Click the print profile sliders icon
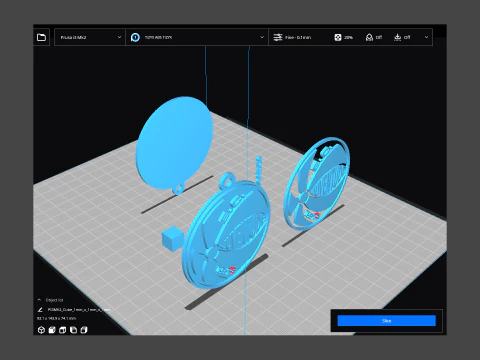 click(278, 37)
